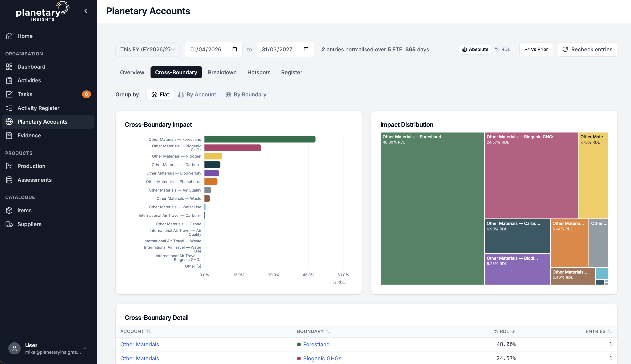Open calendar picker for end date
This screenshot has width=631, height=364.
(306, 49)
